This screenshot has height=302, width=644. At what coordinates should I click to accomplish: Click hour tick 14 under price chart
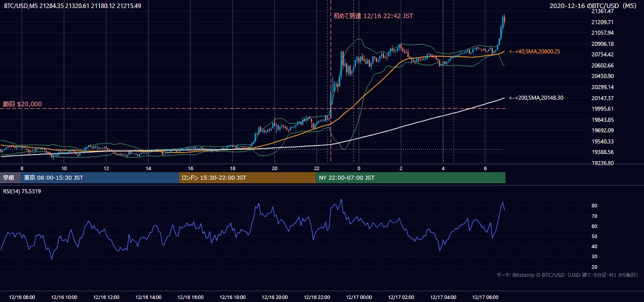(x=148, y=168)
